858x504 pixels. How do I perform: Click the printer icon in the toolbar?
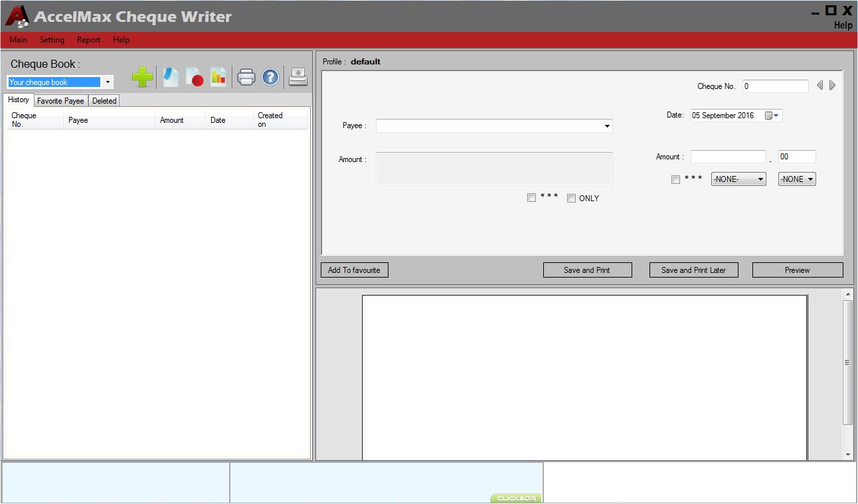246,76
